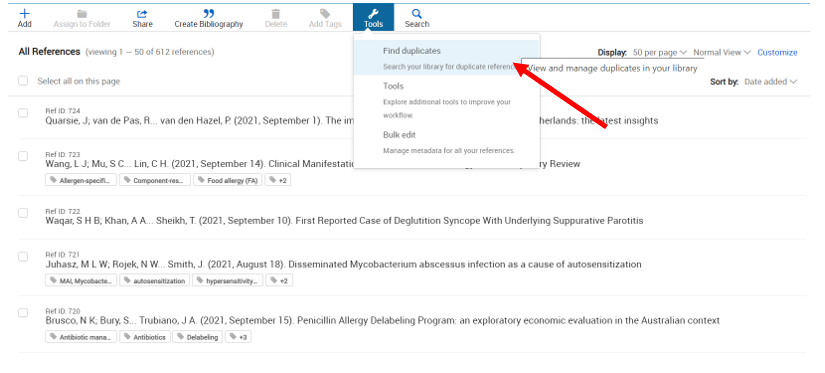
Task: Expand +3 tags on Brusco reference
Action: [x=238, y=337]
